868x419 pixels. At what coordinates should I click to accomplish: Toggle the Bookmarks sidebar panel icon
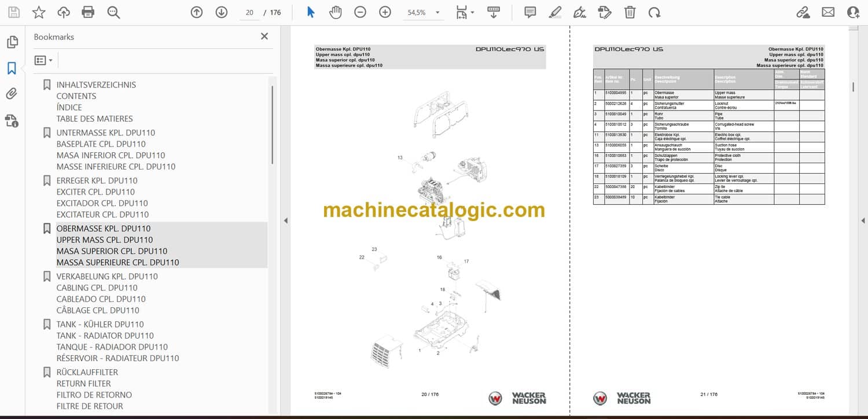click(12, 68)
